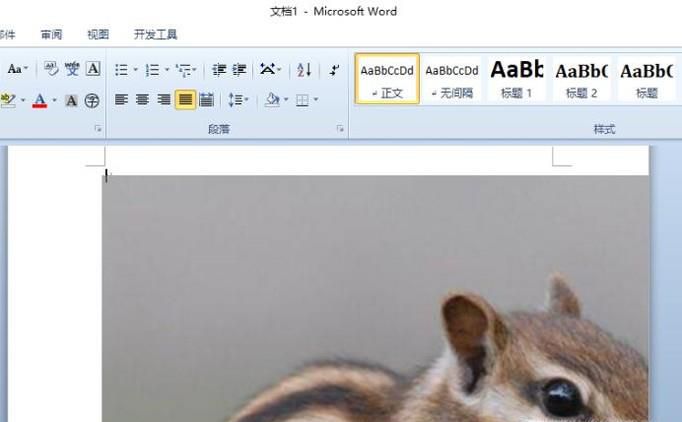Switch to the 审阅 tab
The width and height of the screenshot is (682, 422).
pyautogui.click(x=51, y=34)
